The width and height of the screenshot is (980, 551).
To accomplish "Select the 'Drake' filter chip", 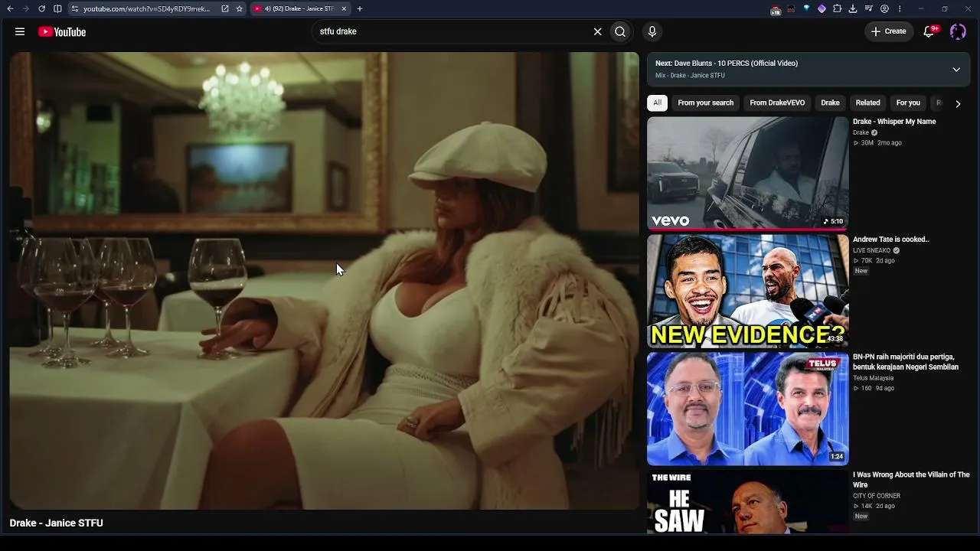I will [x=830, y=103].
